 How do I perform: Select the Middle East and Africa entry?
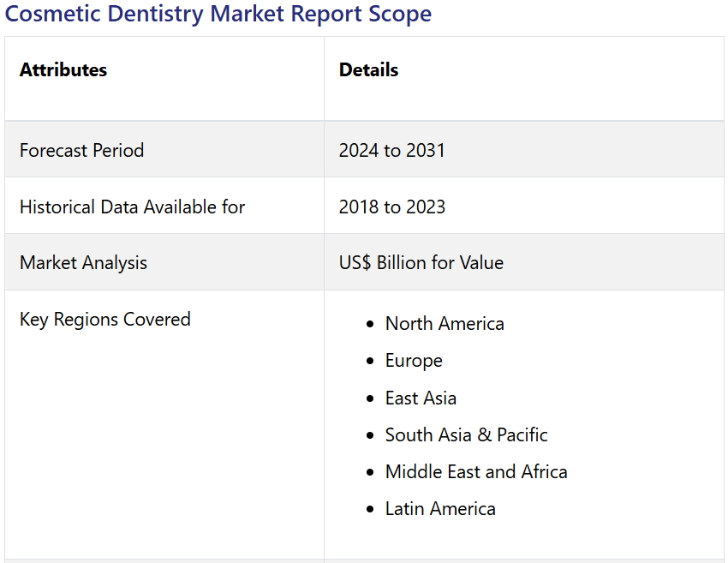tap(475, 472)
